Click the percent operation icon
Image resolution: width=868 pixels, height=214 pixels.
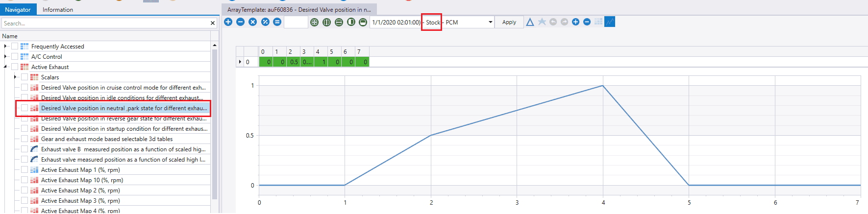265,22
